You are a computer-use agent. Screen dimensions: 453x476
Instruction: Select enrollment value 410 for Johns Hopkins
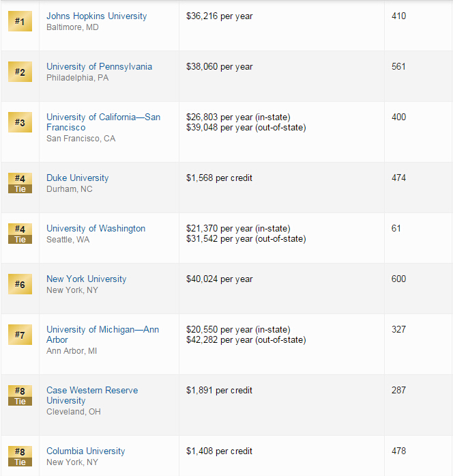coord(398,16)
